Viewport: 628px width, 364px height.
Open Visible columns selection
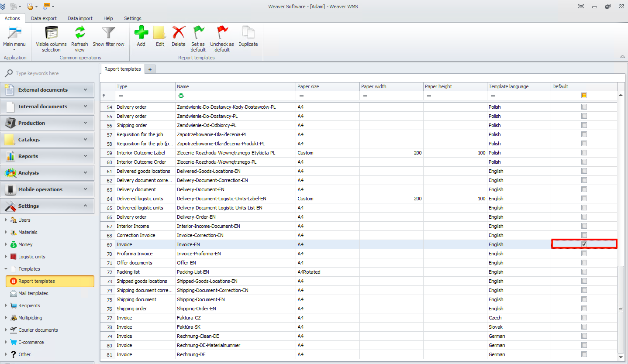pyautogui.click(x=52, y=39)
